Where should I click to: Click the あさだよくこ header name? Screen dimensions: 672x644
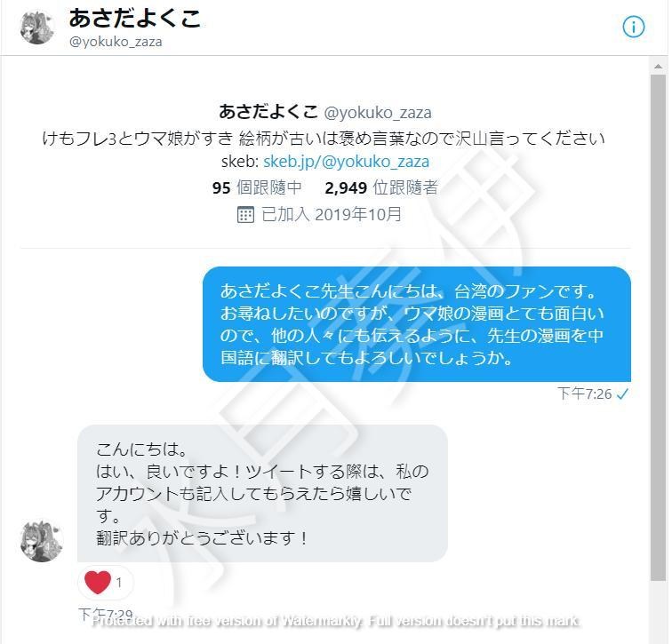[x=135, y=18]
